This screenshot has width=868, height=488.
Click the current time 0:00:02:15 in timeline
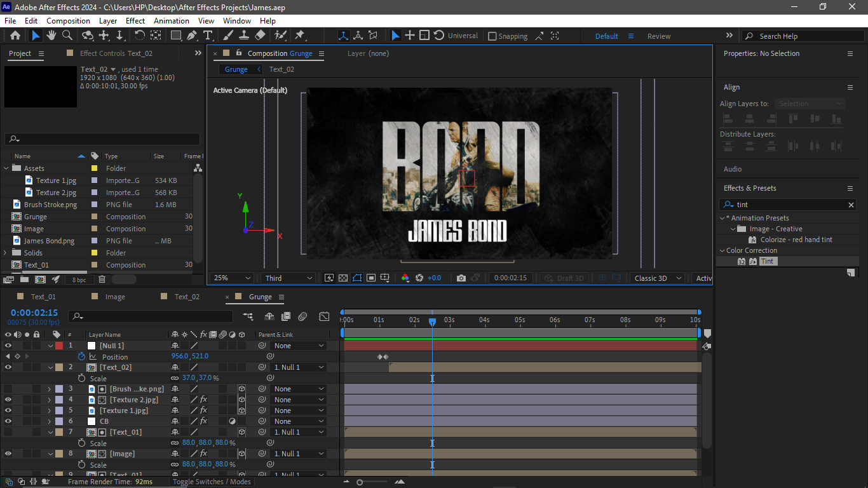point(34,313)
